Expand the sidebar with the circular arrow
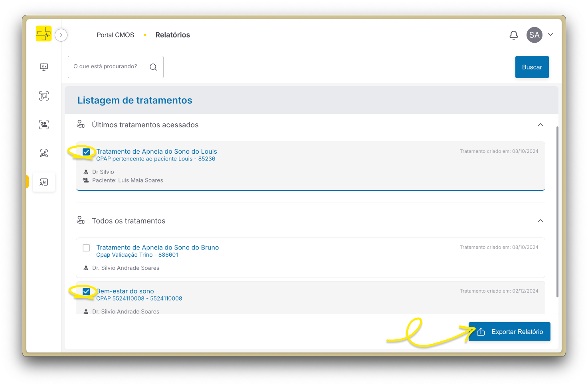This screenshot has height=386, width=588. click(x=61, y=35)
